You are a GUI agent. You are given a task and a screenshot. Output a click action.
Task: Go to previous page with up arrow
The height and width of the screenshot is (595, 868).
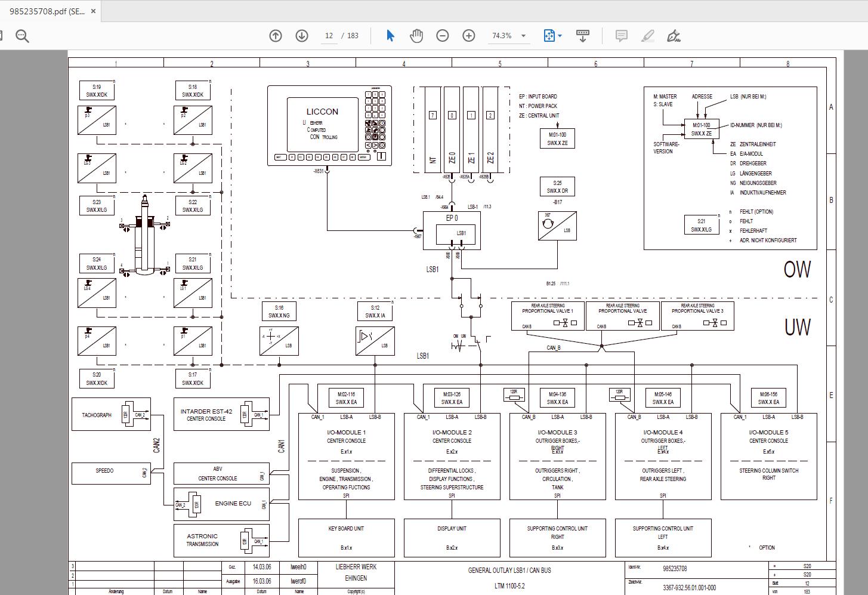(x=276, y=36)
